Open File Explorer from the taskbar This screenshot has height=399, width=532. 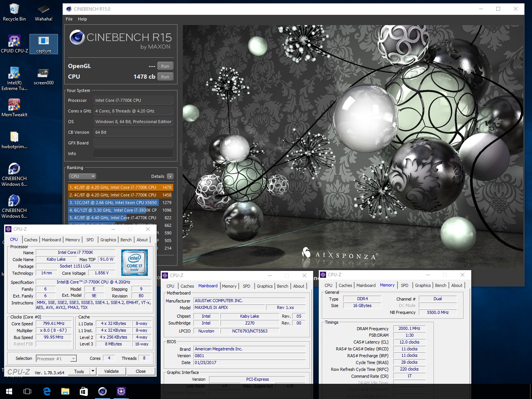coord(65,391)
